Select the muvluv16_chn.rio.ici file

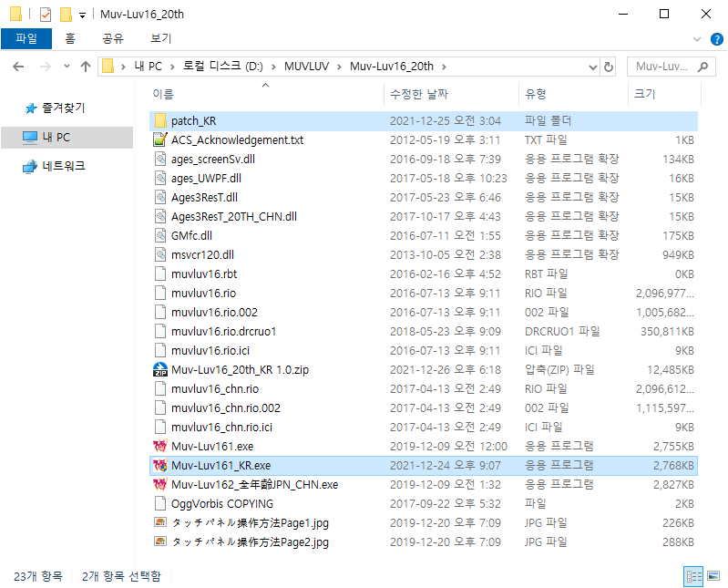coord(424,427)
